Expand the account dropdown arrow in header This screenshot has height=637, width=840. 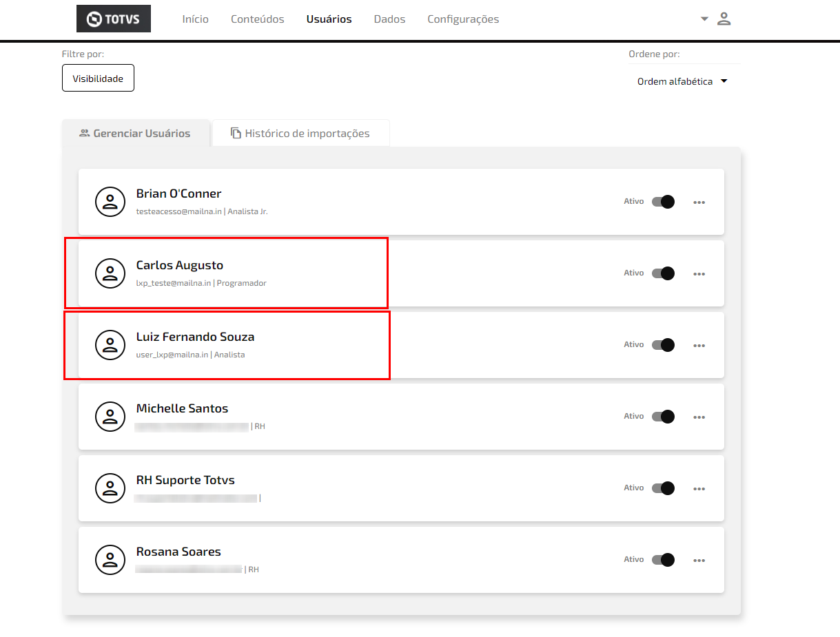coord(704,19)
